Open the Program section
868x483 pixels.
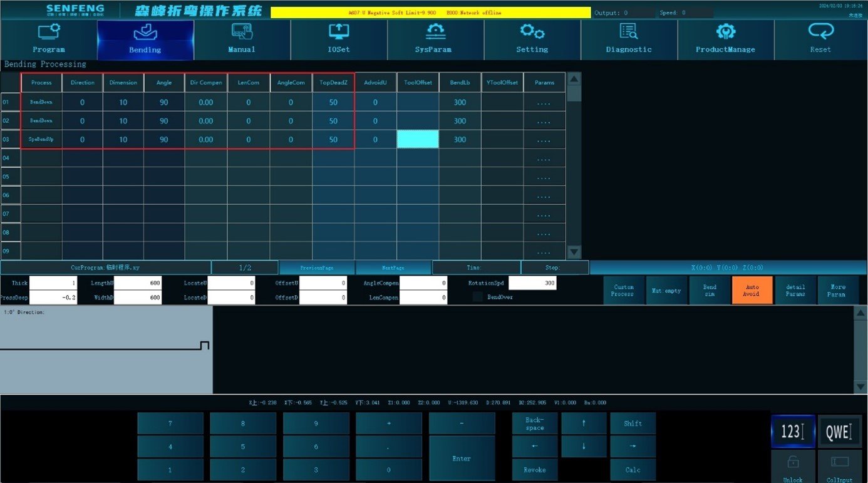(49, 39)
